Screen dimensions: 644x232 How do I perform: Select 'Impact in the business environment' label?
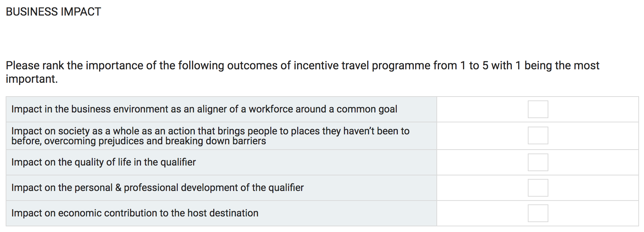coord(204,109)
